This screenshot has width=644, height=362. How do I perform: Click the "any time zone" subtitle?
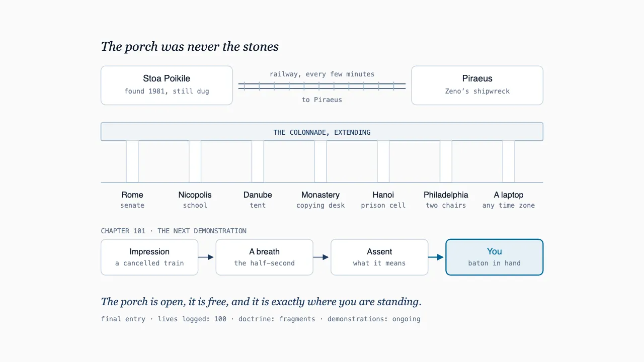tap(509, 205)
